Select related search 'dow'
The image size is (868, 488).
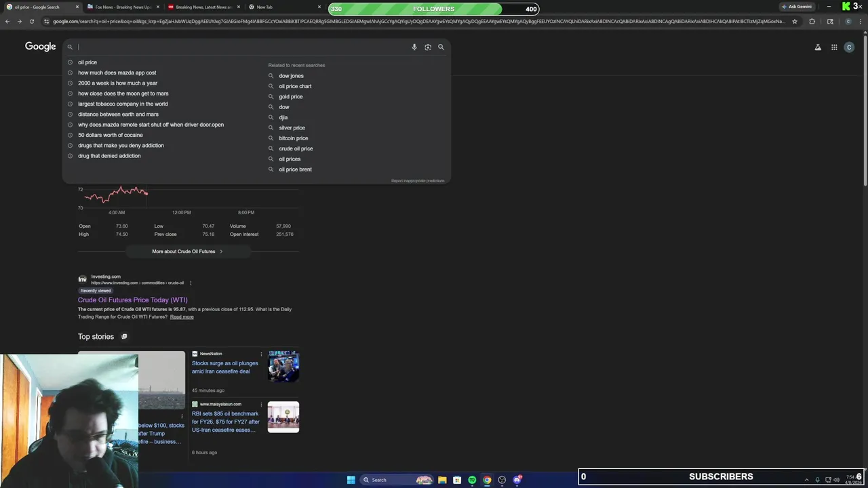click(x=283, y=107)
